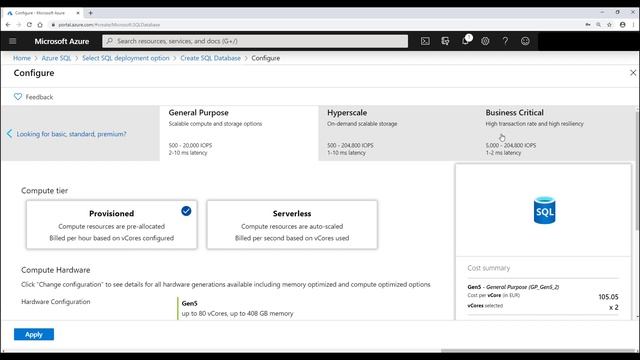This screenshot has height=360, width=640.
Task: Open the browser zoom magnifier icon
Action: (x=598, y=24)
